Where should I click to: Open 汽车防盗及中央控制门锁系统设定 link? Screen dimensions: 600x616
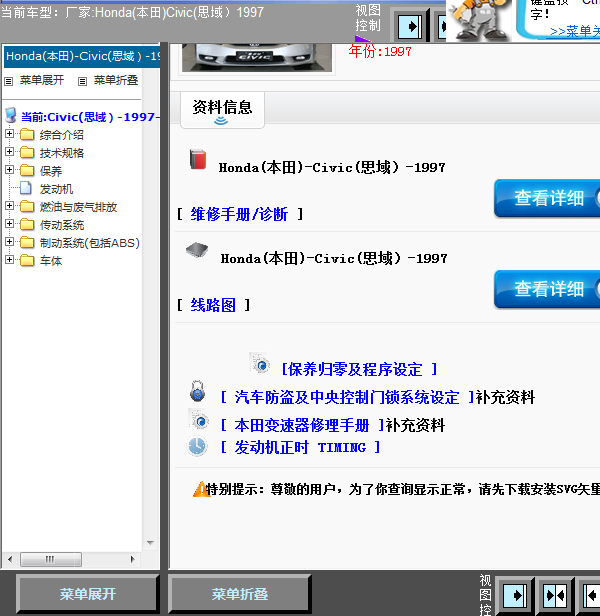347,398
